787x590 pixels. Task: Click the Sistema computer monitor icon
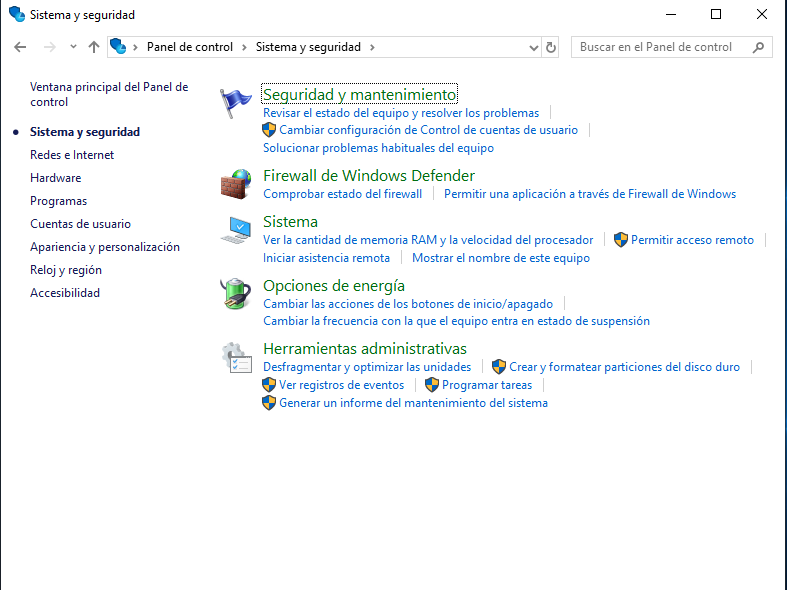pos(236,230)
